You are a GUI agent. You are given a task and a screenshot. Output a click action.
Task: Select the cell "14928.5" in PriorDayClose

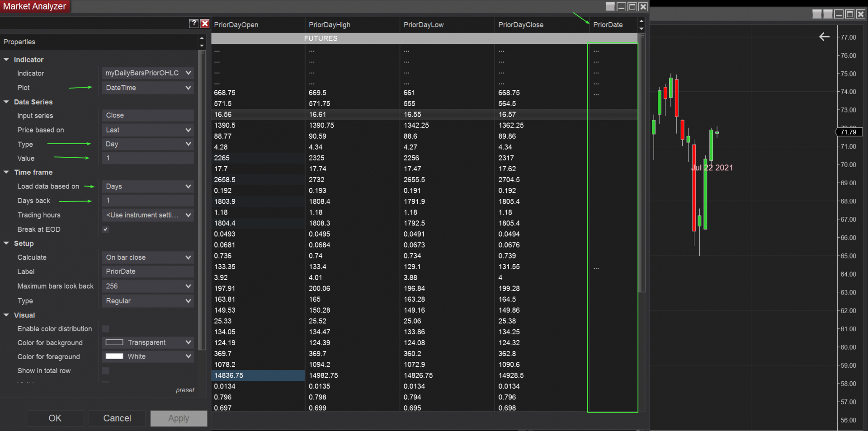[x=542, y=375]
